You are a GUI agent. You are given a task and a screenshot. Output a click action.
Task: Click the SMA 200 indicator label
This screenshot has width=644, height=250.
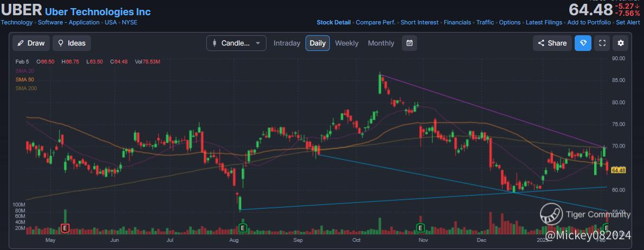tap(26, 88)
